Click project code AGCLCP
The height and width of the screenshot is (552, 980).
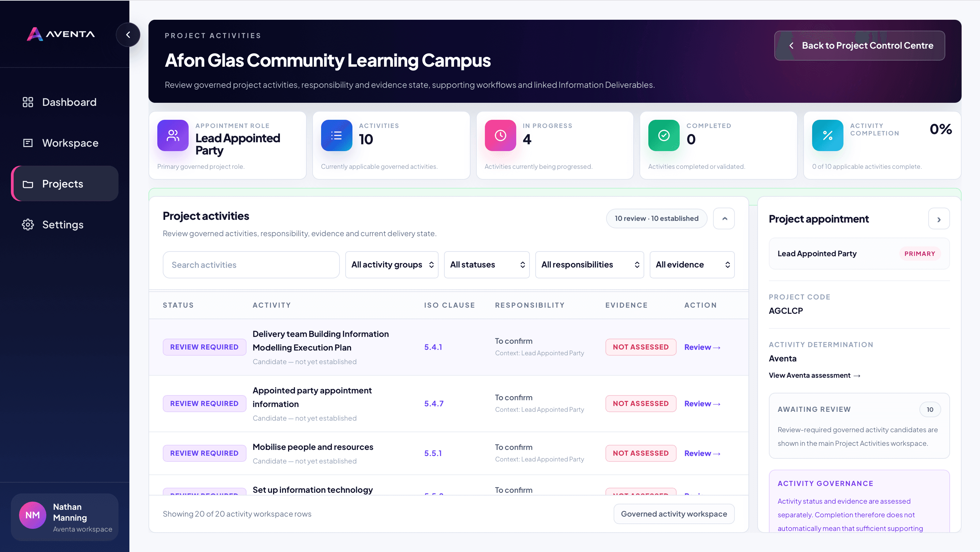coord(786,311)
